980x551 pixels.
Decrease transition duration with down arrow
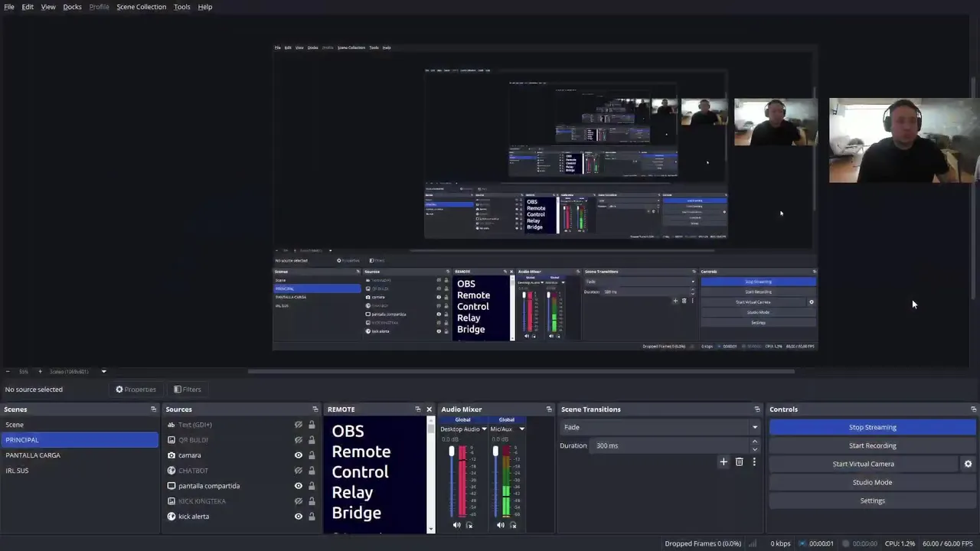755,449
